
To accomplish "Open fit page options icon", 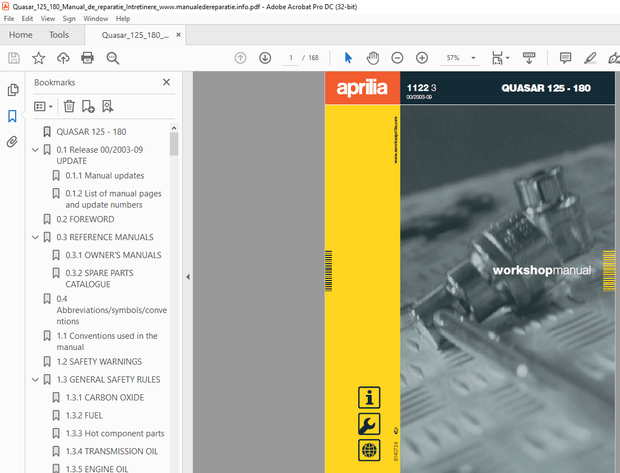I will point(497,58).
